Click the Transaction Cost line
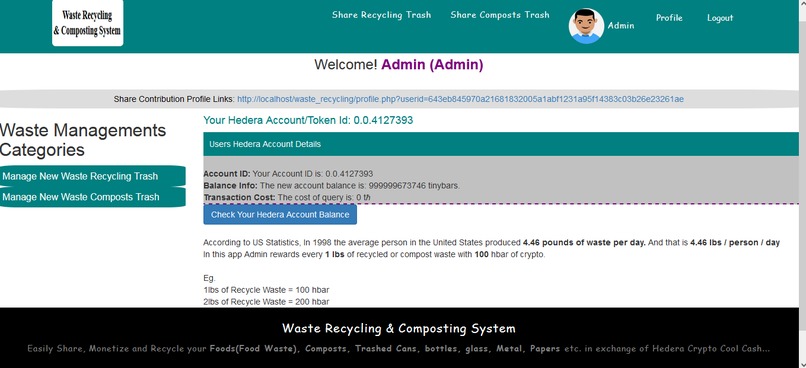This screenshot has height=368, width=806. click(x=287, y=197)
